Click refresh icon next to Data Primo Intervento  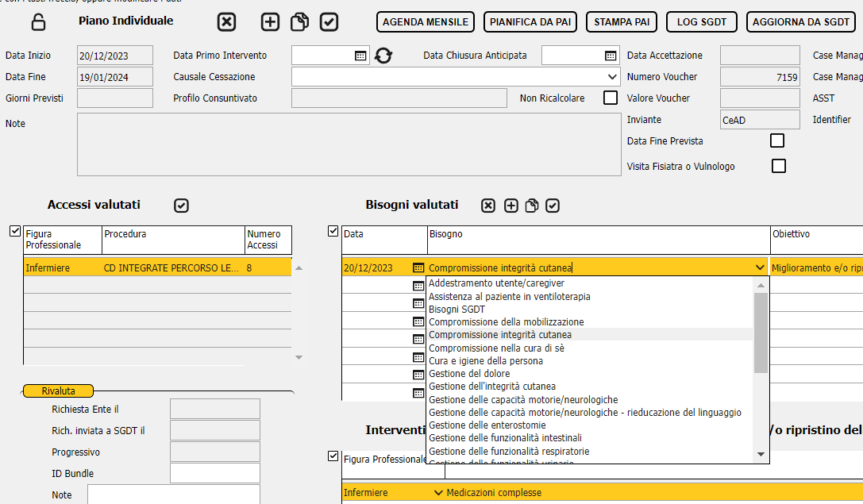383,56
